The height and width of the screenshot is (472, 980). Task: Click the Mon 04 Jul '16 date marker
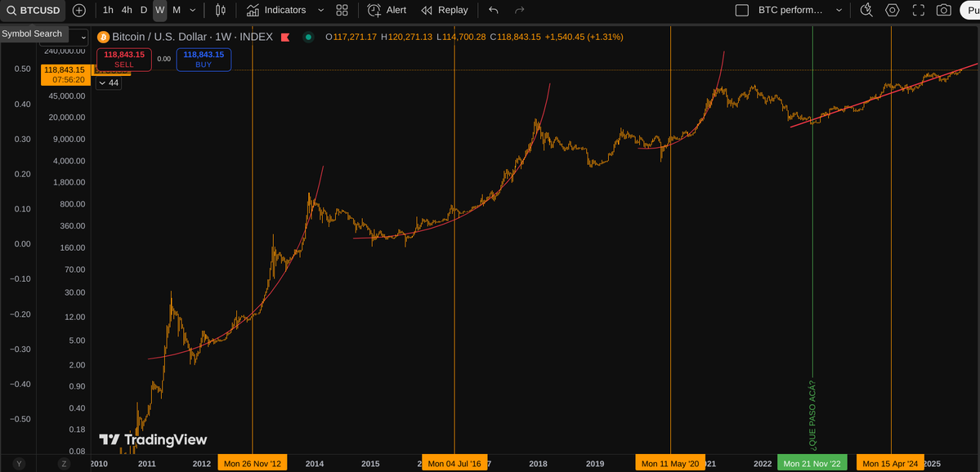coord(454,463)
